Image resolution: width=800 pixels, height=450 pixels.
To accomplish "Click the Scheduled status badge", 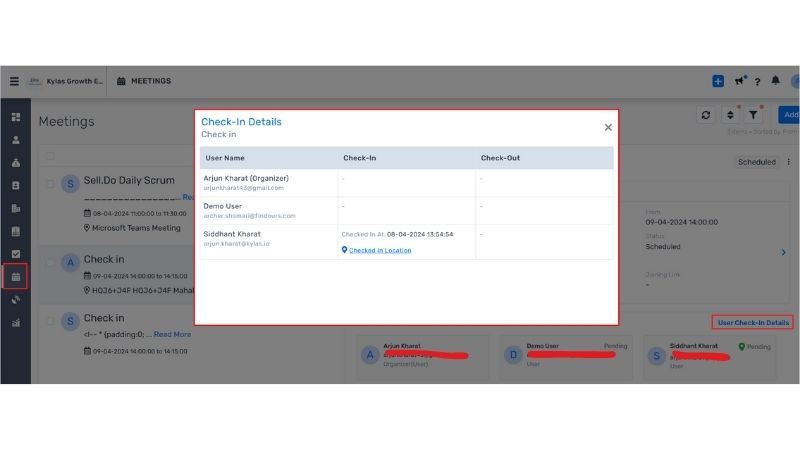I will [757, 162].
